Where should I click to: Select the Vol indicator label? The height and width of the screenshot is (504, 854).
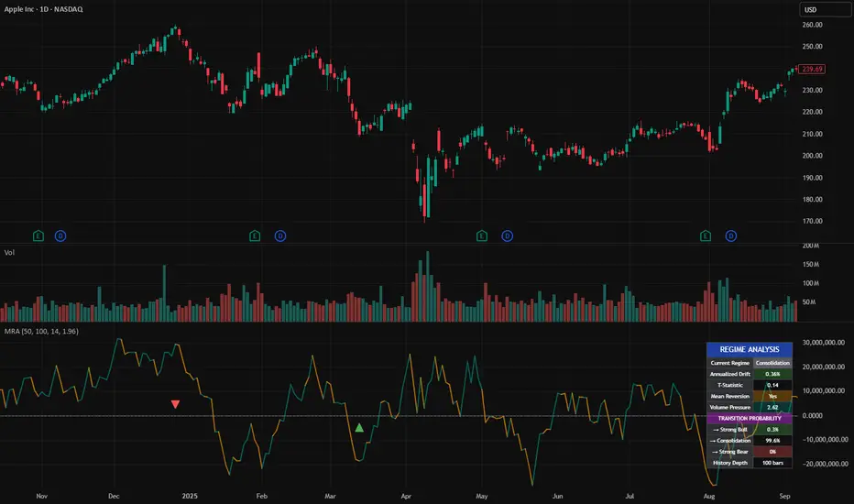pyautogui.click(x=9, y=253)
